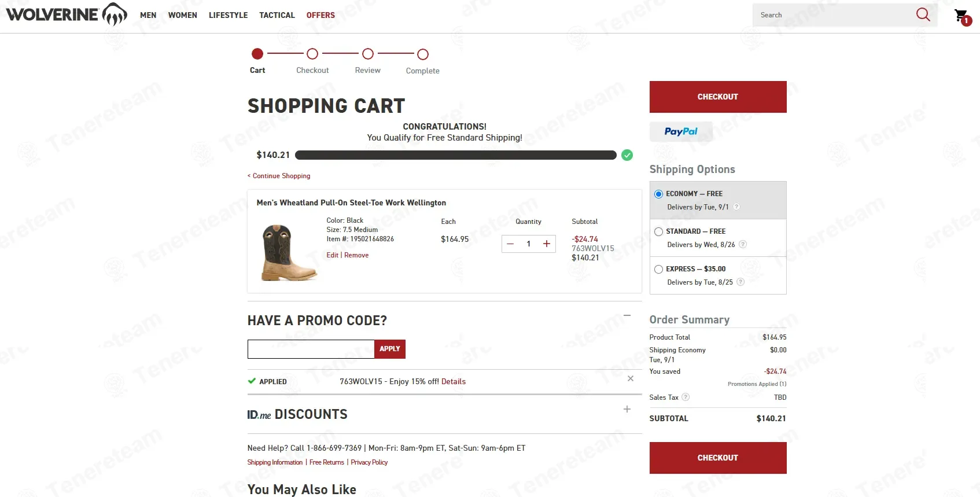Open Men's Wheatland Pull-On product title

click(351, 203)
